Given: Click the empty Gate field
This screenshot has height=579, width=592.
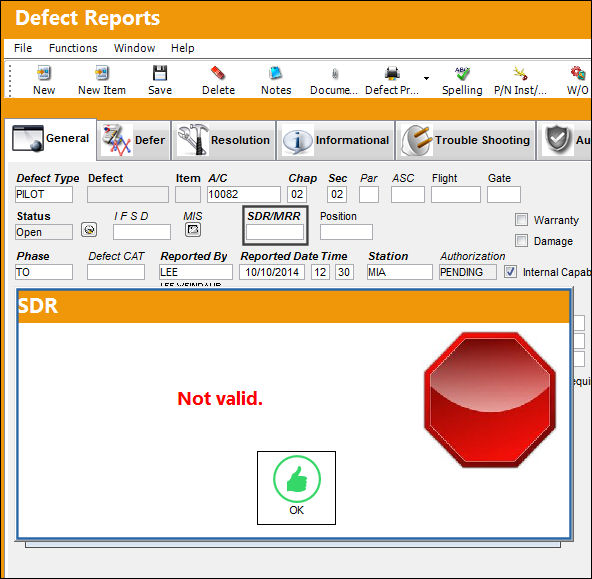Looking at the screenshot, I should 504,194.
